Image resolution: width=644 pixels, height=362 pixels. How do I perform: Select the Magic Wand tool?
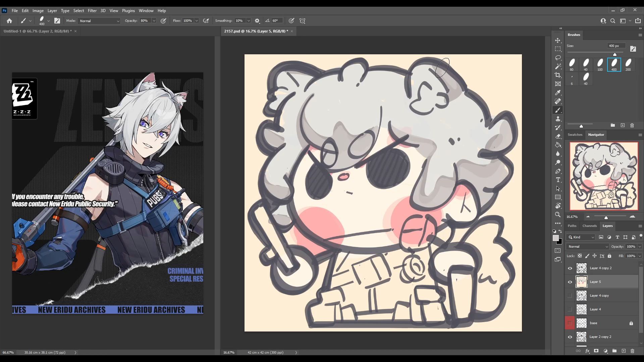pyautogui.click(x=558, y=66)
